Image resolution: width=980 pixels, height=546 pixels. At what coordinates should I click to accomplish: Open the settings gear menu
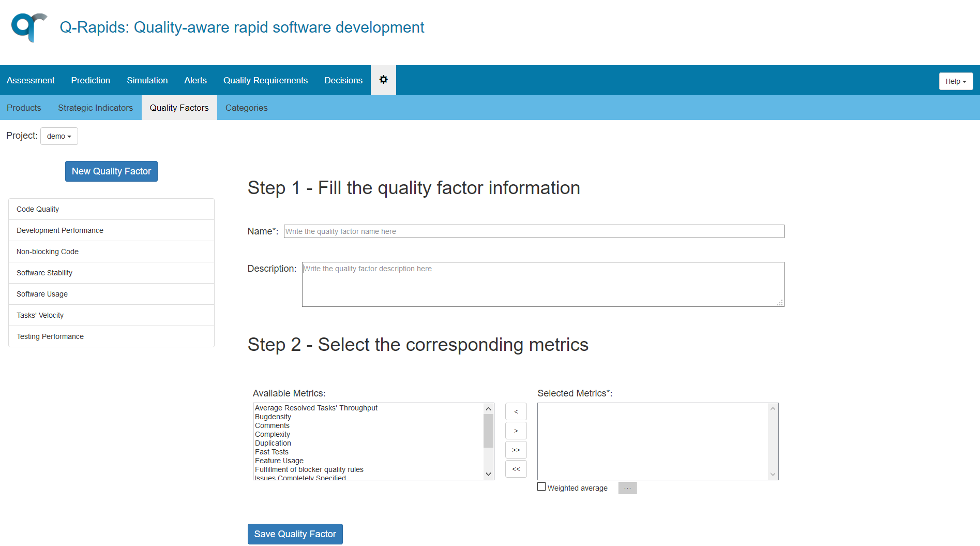click(383, 80)
